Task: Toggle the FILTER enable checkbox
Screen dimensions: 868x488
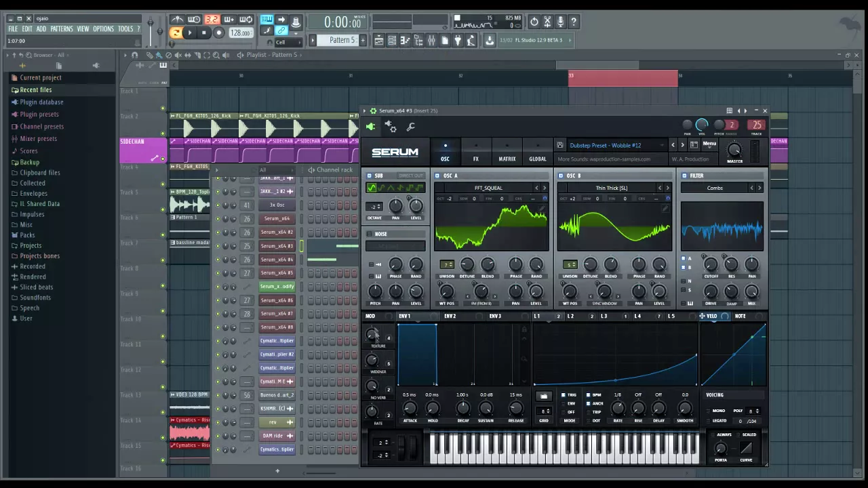Action: coord(684,176)
